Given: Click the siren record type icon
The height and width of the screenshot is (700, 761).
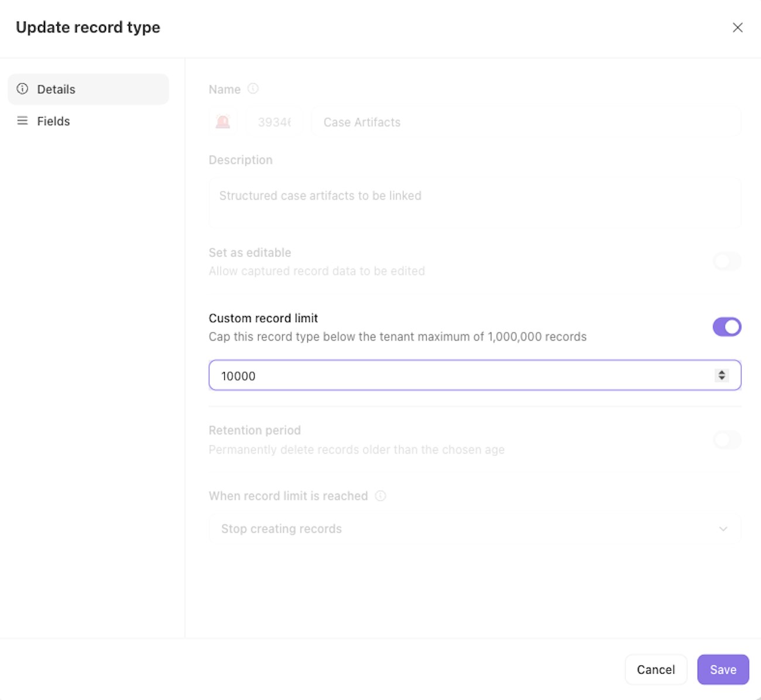Looking at the screenshot, I should (223, 122).
